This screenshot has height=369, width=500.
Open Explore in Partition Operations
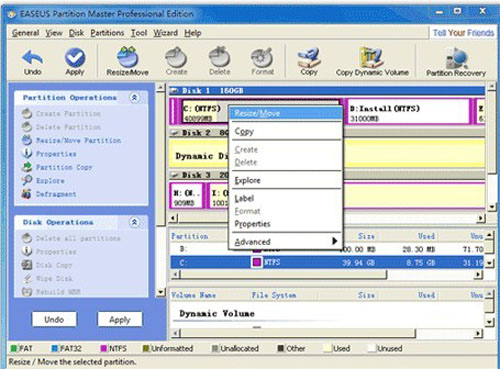pyautogui.click(x=43, y=180)
